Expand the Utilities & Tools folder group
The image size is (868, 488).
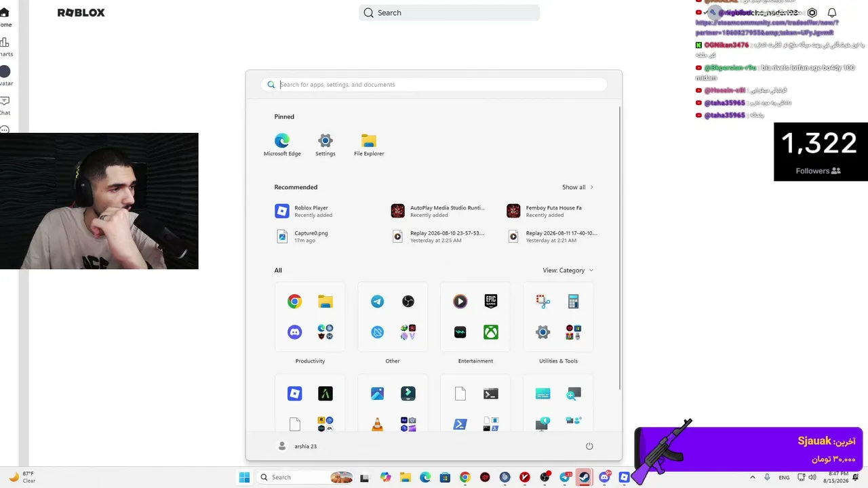(x=574, y=332)
